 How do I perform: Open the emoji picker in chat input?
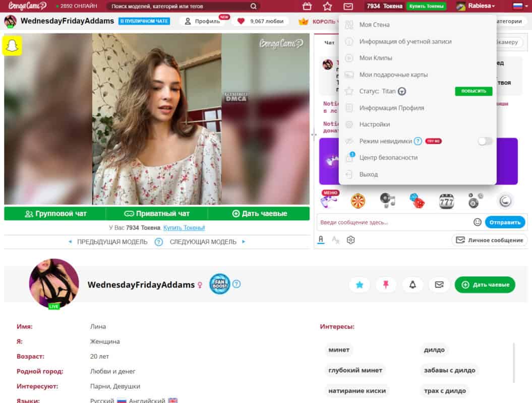click(477, 222)
